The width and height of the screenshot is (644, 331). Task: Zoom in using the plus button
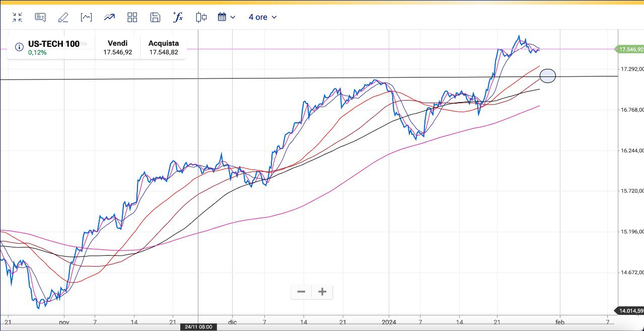tap(322, 292)
